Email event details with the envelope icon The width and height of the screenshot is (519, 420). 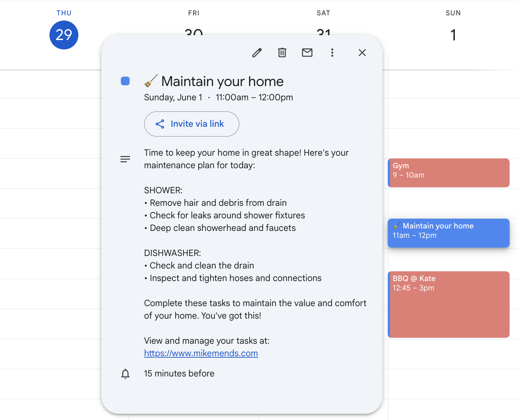(307, 53)
